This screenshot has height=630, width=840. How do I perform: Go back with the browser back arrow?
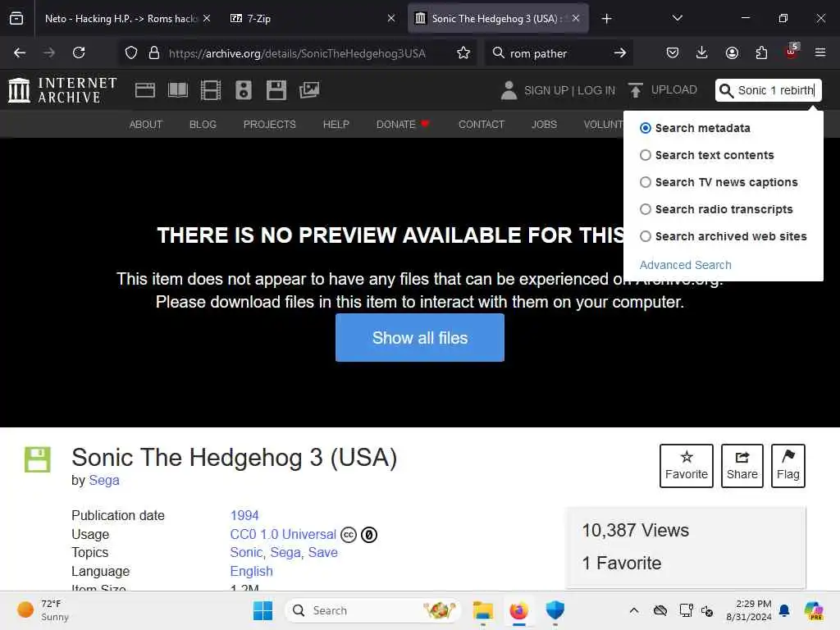click(x=20, y=52)
